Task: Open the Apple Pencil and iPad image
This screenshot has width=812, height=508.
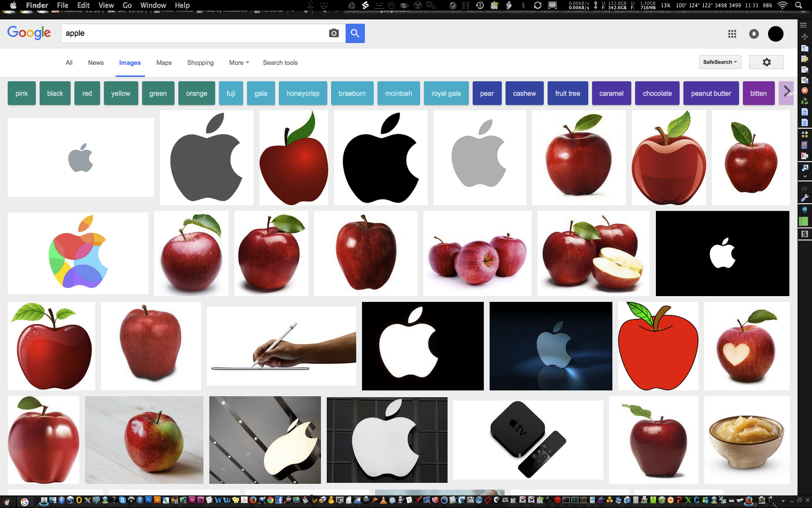Action: click(x=281, y=346)
